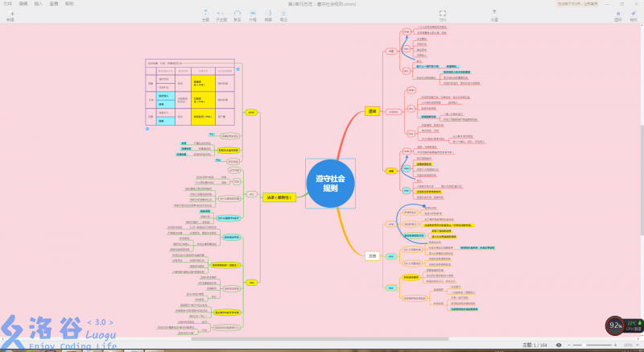Image resolution: width=644 pixels, height=352 pixels.
Task: Click the CPU temperature 22°C widget panel
Action: 633,325
